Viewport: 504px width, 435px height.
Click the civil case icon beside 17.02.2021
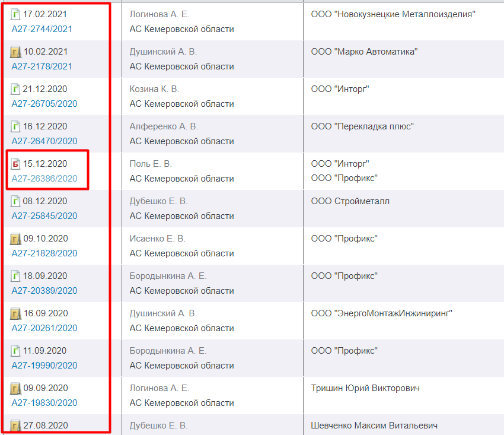tap(16, 15)
